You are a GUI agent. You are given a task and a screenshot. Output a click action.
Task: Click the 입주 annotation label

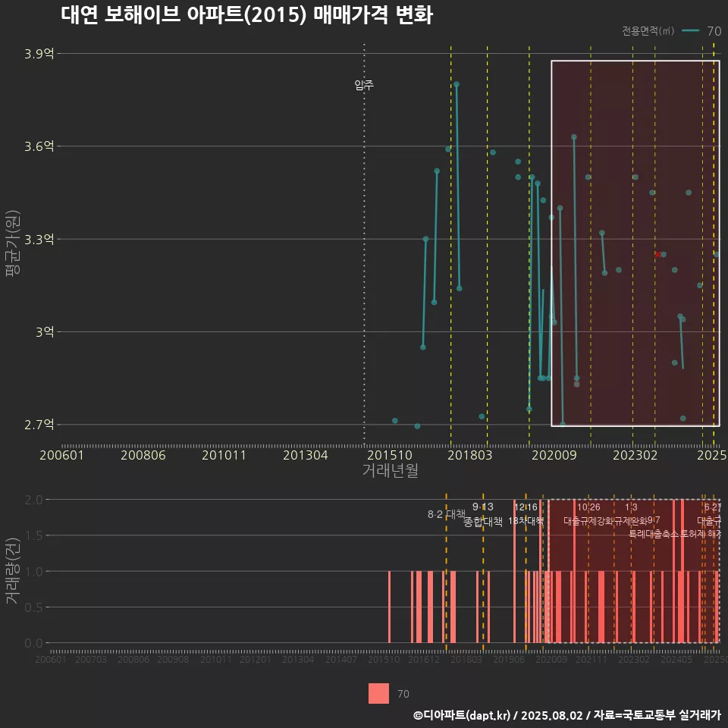364,85
